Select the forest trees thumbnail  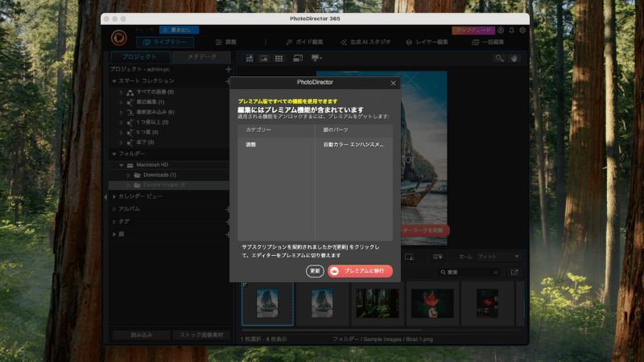377,303
